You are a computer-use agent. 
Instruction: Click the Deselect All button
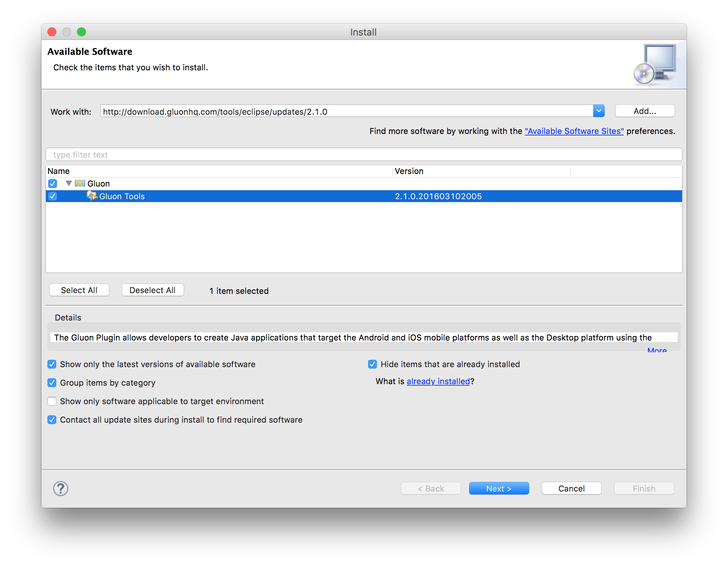coord(153,290)
